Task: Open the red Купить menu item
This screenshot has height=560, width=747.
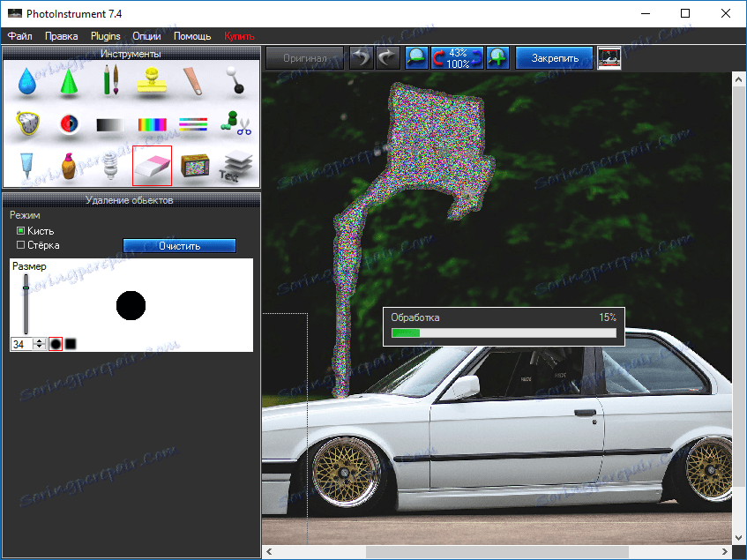Action: [x=239, y=36]
